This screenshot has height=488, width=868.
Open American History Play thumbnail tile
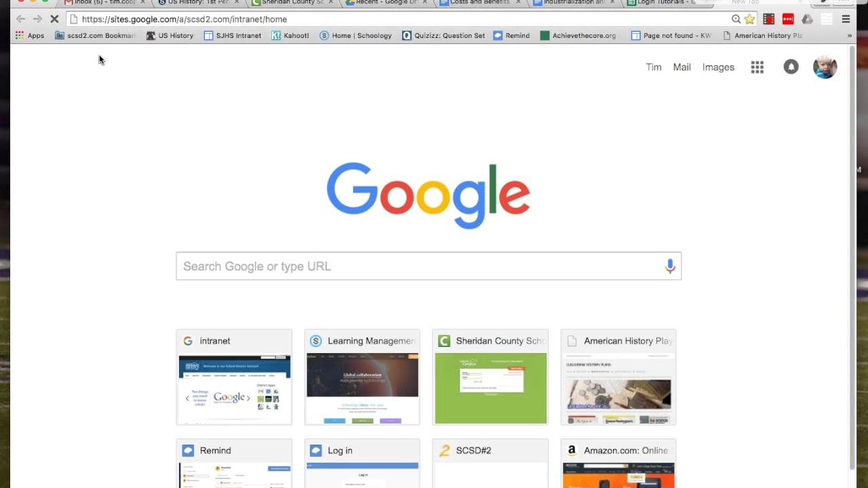click(618, 378)
